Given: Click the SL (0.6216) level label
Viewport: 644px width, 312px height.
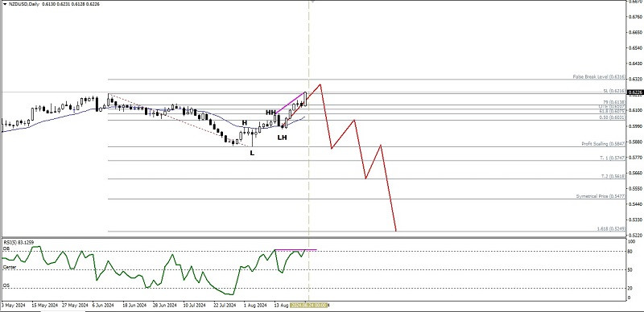Looking at the screenshot, I should point(614,91).
